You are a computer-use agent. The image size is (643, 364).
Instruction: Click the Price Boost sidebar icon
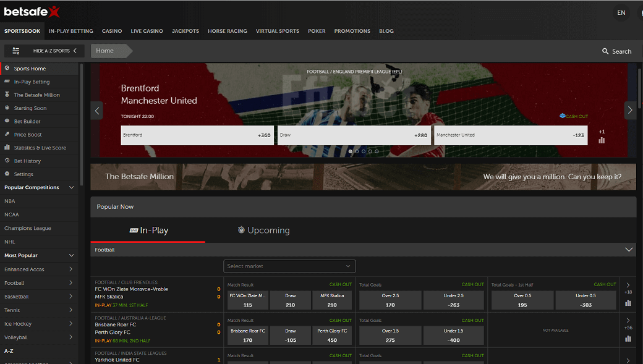(7, 134)
